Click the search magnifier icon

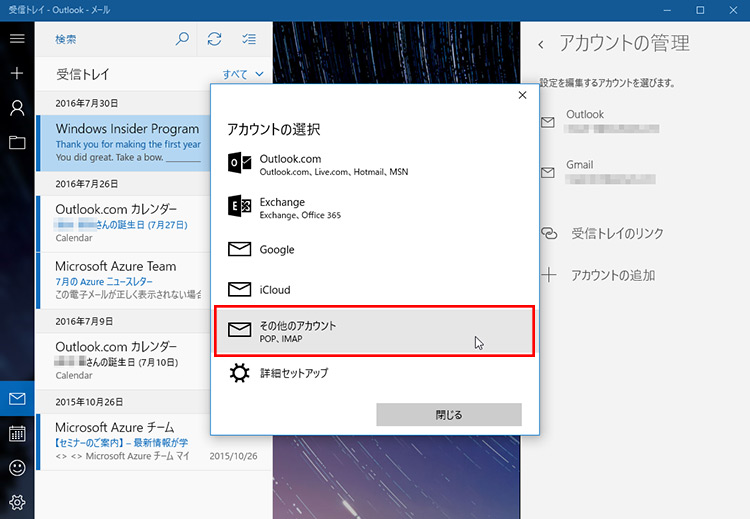[182, 40]
